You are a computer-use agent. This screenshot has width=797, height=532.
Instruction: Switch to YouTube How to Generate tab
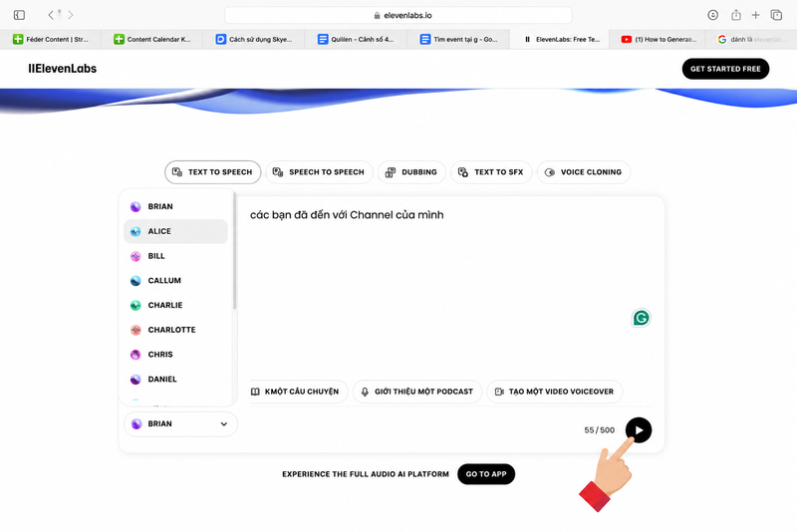659,39
